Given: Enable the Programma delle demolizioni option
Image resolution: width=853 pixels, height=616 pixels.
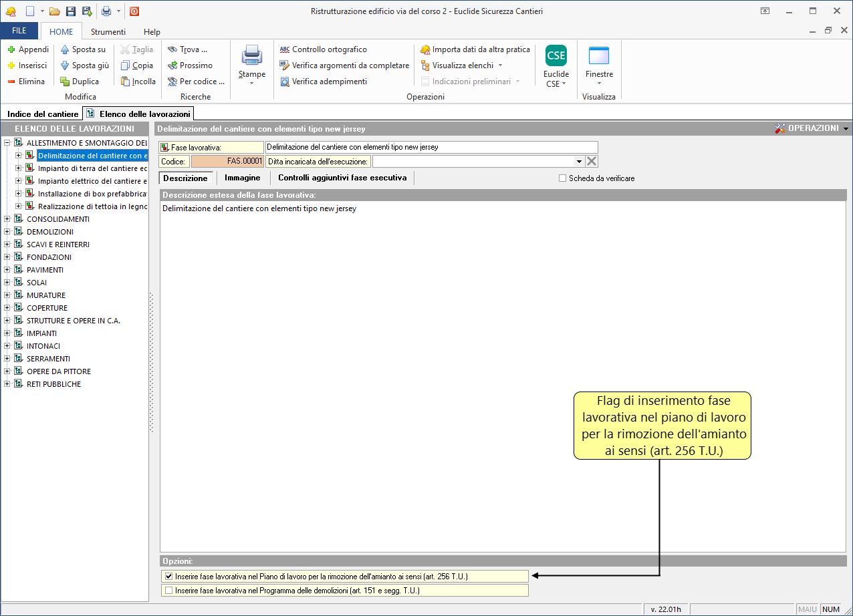Looking at the screenshot, I should tap(168, 591).
